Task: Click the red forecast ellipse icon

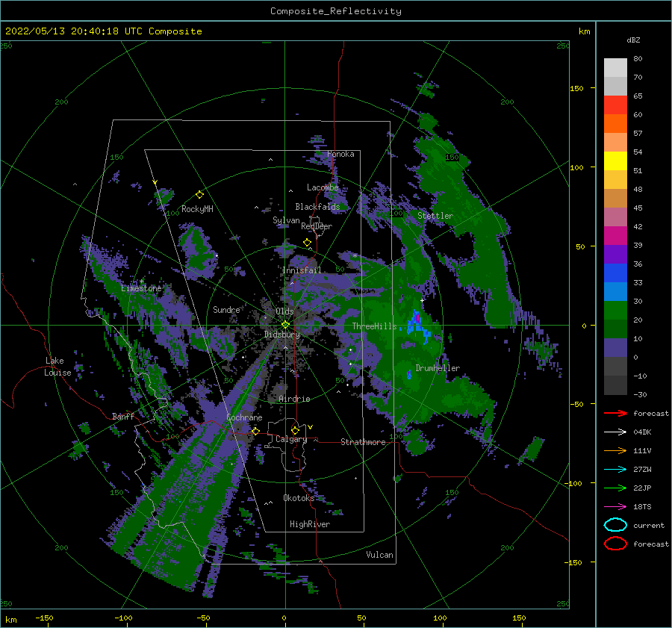Action: pyautogui.click(x=615, y=544)
